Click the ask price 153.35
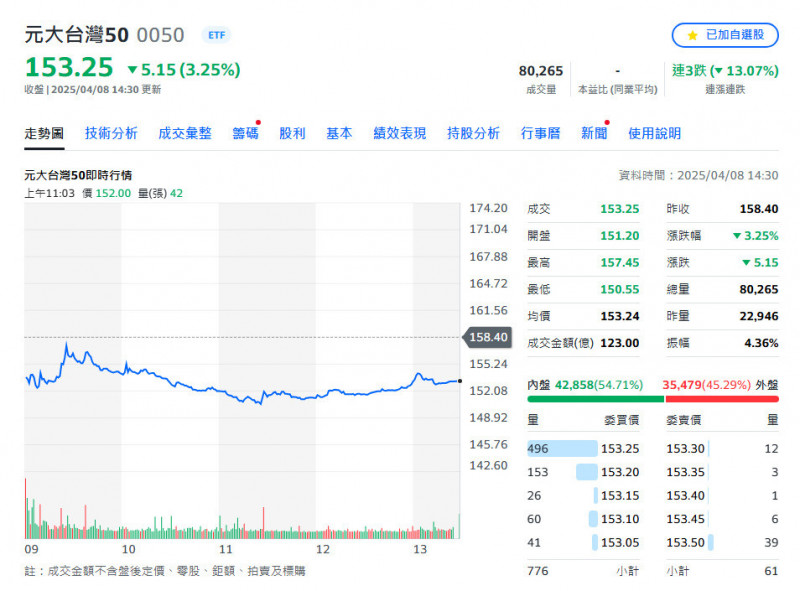800x591 pixels. pyautogui.click(x=685, y=472)
